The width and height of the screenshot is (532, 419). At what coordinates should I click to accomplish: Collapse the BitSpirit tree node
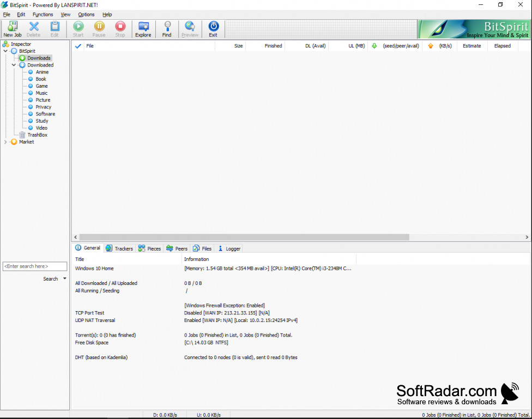click(5, 51)
